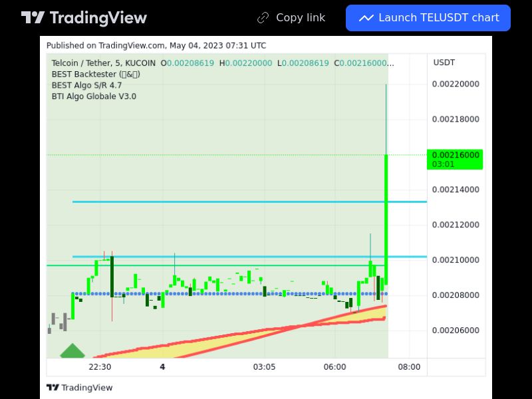This screenshot has width=532, height=399.
Task: Click the 08:00 time axis label
Action: click(409, 367)
